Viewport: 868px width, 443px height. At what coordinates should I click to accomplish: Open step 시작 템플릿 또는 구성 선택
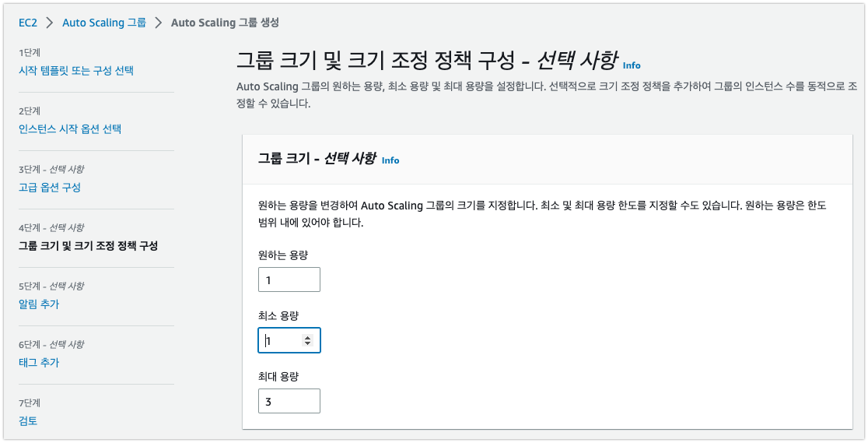(76, 70)
